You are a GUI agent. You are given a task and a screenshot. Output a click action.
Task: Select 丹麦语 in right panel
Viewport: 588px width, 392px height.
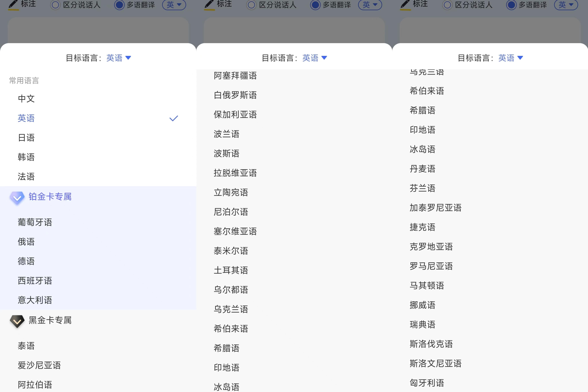(423, 169)
